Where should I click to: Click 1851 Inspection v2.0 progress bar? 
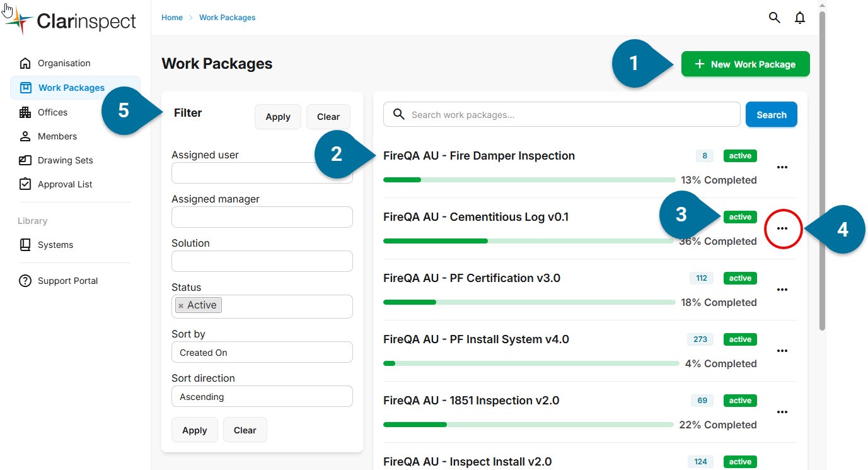pyautogui.click(x=528, y=425)
